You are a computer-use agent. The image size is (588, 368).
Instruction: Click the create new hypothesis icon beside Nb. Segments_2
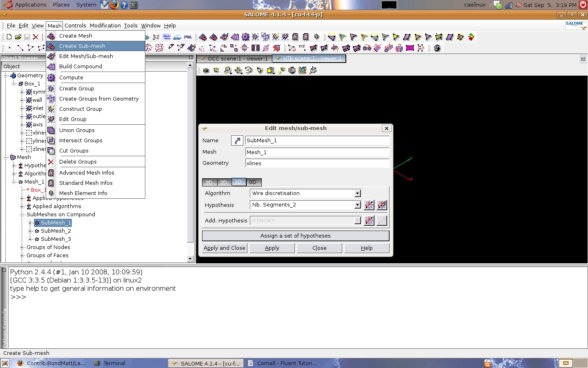pos(369,205)
